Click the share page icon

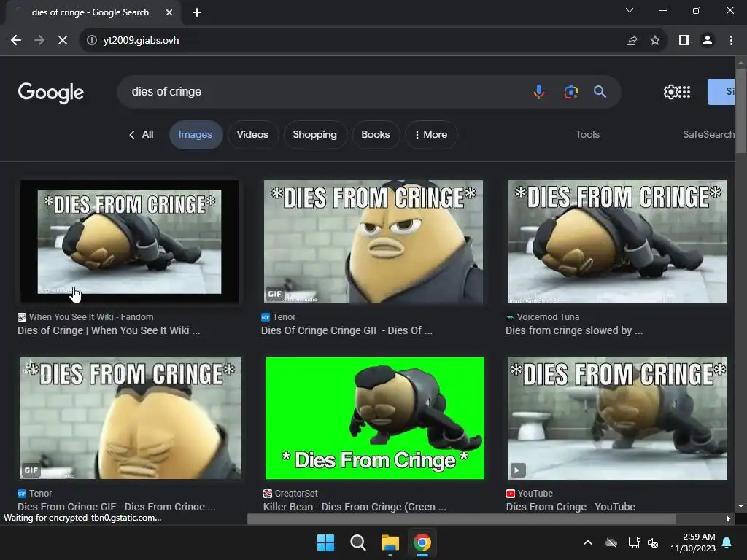point(632,41)
